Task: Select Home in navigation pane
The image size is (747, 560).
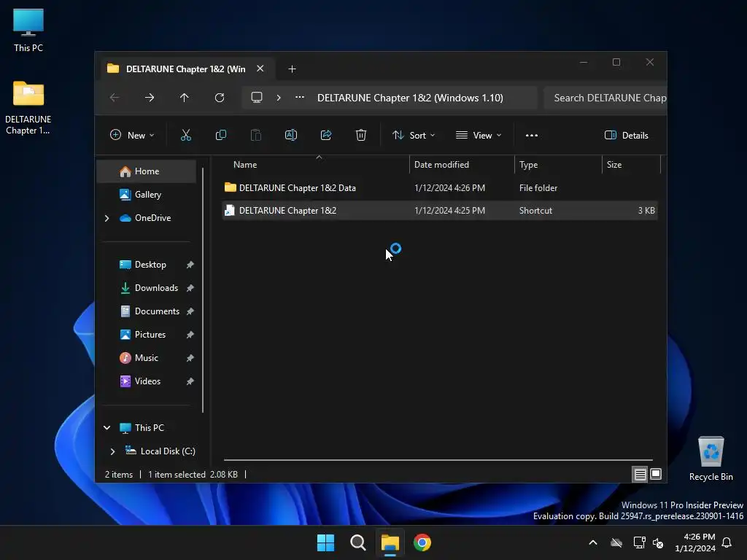Action: 146,171
